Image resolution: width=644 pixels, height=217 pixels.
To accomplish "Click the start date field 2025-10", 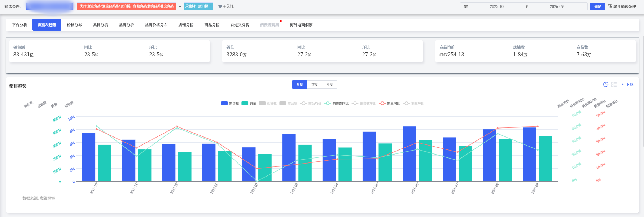I will coord(496,6).
